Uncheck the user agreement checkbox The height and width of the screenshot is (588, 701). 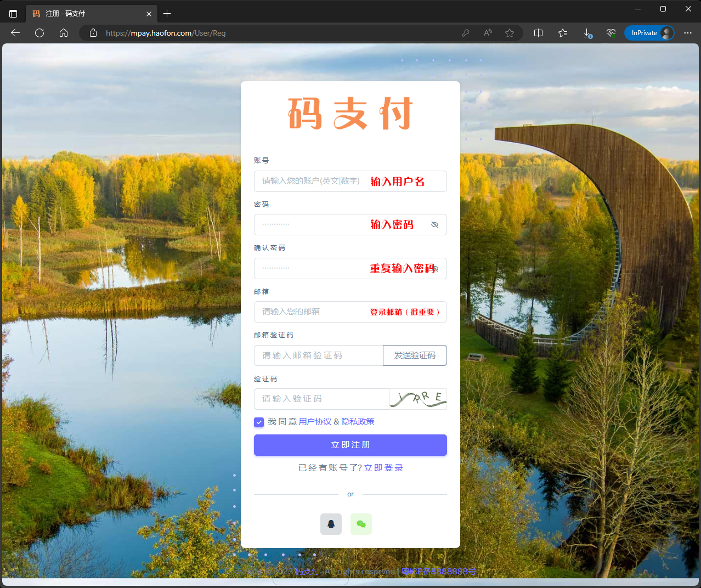click(x=259, y=422)
